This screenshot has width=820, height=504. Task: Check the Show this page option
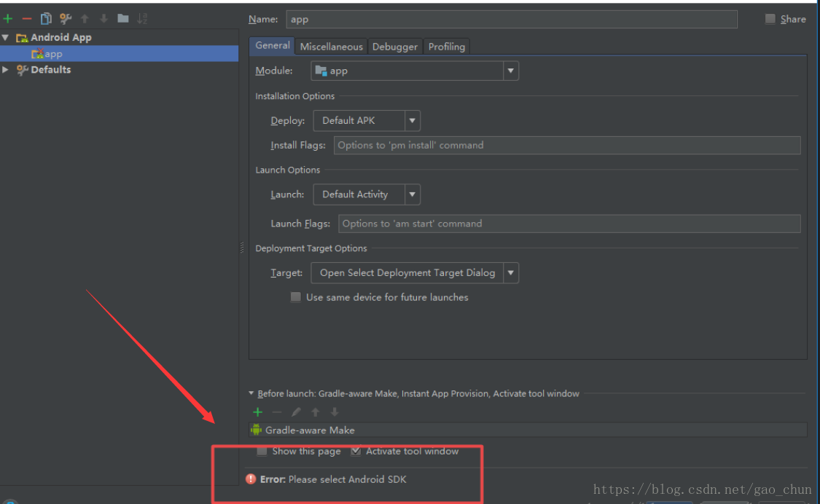pos(262,451)
